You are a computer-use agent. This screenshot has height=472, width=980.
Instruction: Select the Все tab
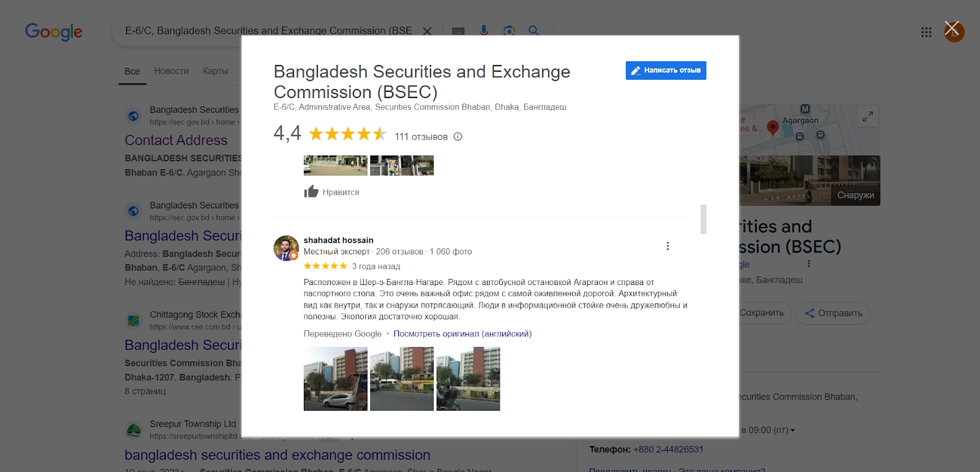pyautogui.click(x=132, y=71)
